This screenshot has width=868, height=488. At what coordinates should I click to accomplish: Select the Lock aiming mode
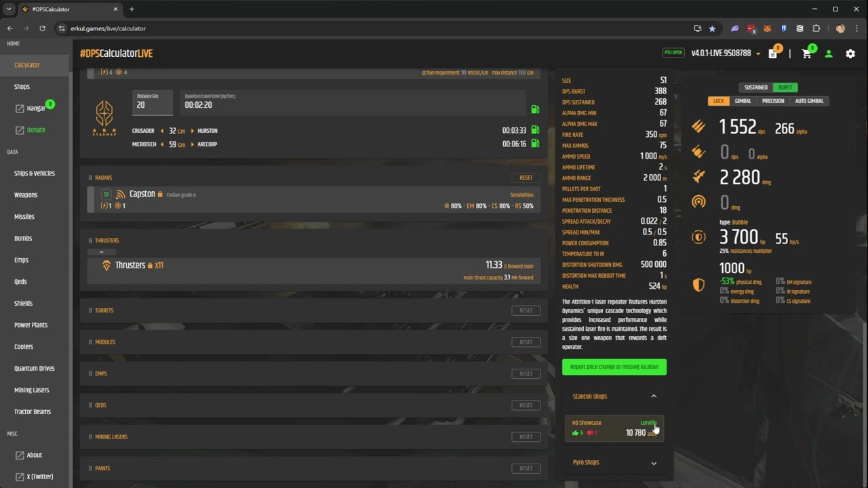[719, 101]
